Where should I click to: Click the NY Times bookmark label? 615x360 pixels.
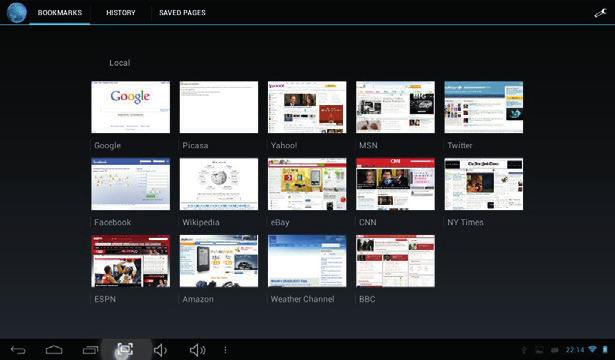click(x=465, y=222)
